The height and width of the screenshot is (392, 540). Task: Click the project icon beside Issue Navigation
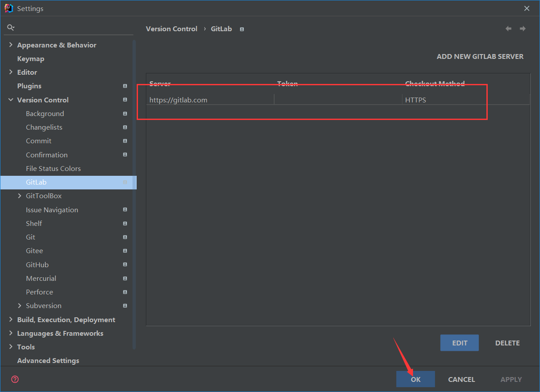(125, 210)
